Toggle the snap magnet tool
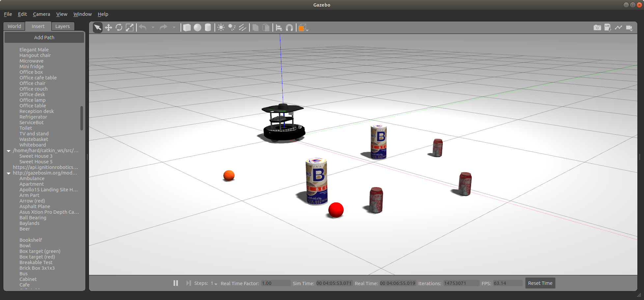644x300 pixels. pyautogui.click(x=289, y=28)
